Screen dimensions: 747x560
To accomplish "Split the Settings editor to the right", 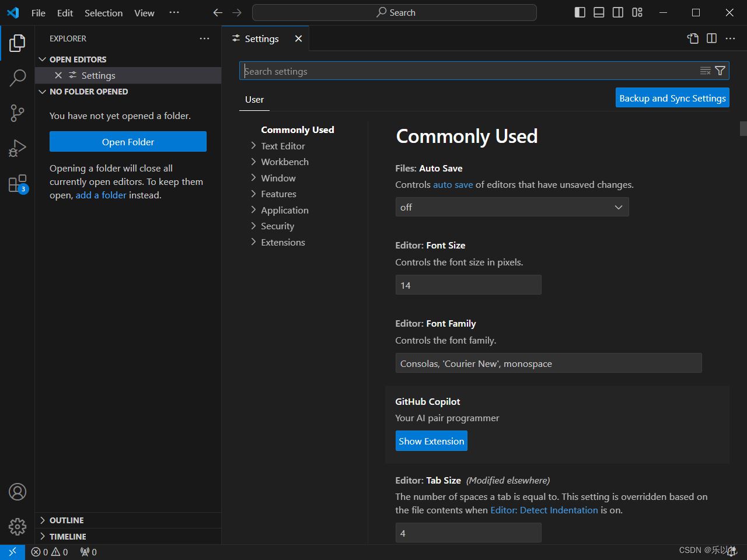I will [711, 38].
